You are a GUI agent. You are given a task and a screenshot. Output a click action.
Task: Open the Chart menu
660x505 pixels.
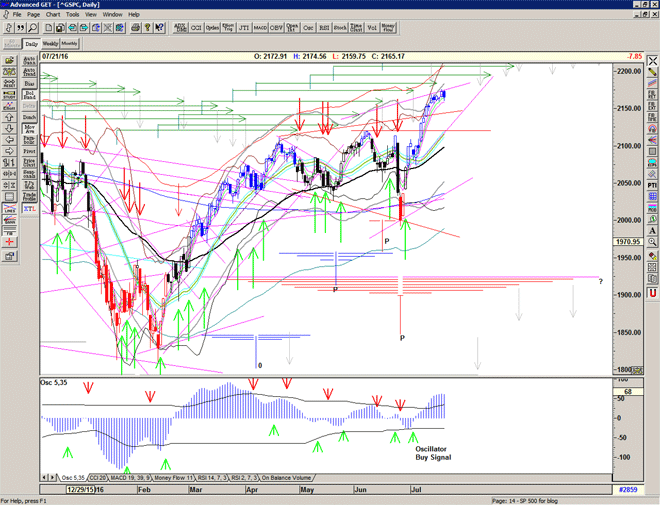(52, 15)
